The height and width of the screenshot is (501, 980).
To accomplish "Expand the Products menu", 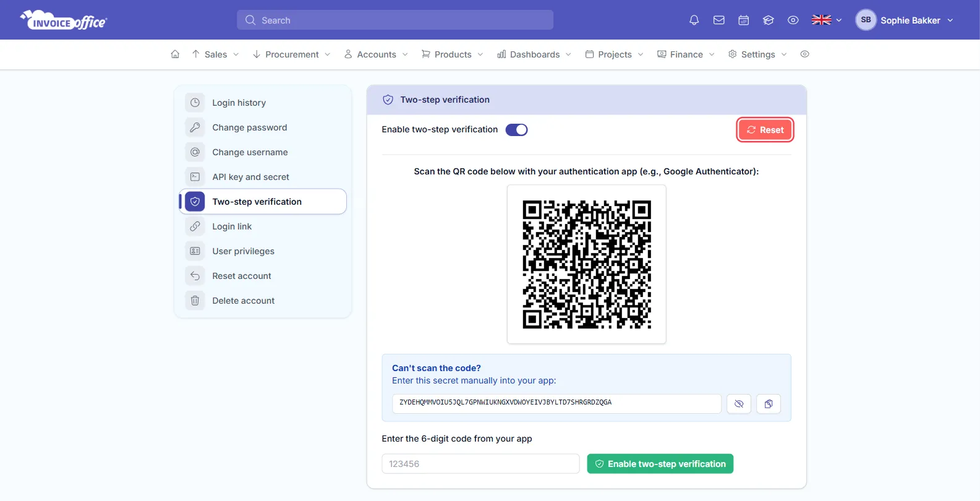I will pos(453,54).
